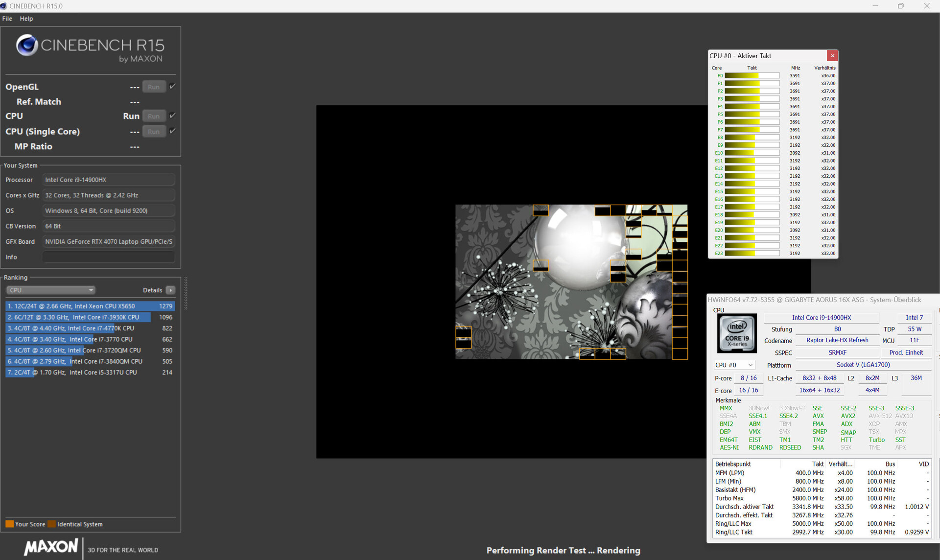Click the Intel Core i9 chip logo in HWiNFO
This screenshot has height=560, width=940.
(737, 333)
